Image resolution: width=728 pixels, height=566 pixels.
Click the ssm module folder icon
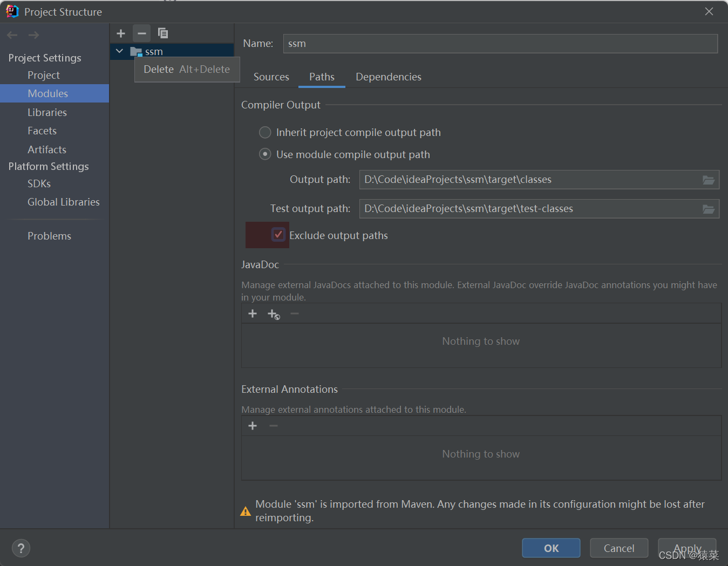(x=136, y=52)
